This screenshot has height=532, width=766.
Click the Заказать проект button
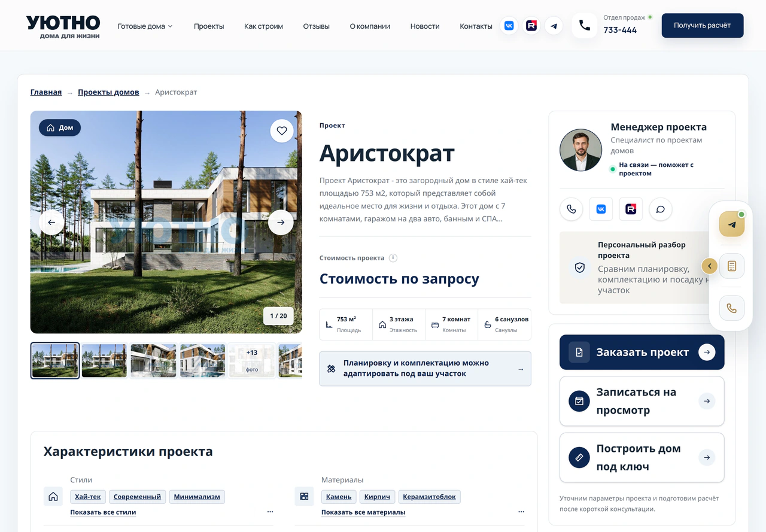[x=642, y=352]
